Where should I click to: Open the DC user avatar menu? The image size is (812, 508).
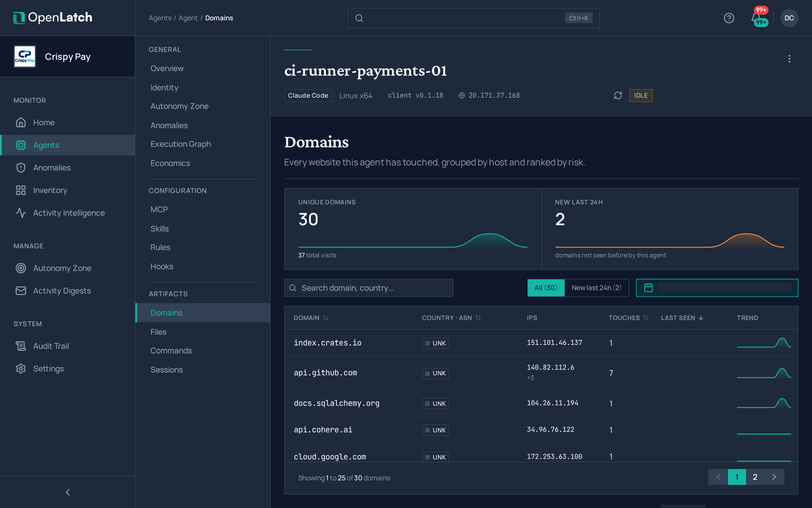789,18
